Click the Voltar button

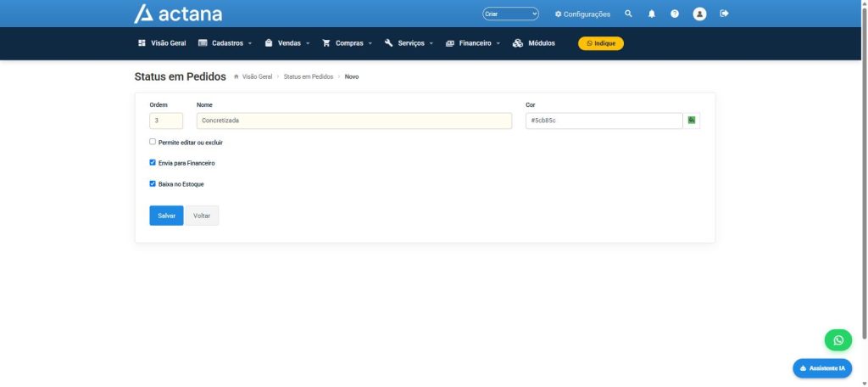(x=202, y=216)
